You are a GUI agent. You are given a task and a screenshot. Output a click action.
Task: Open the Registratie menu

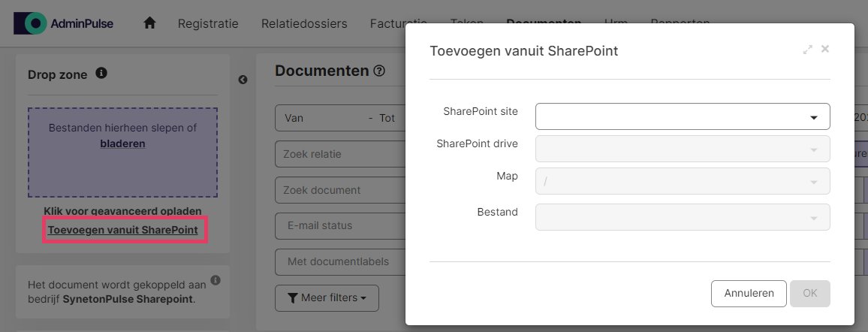point(208,24)
